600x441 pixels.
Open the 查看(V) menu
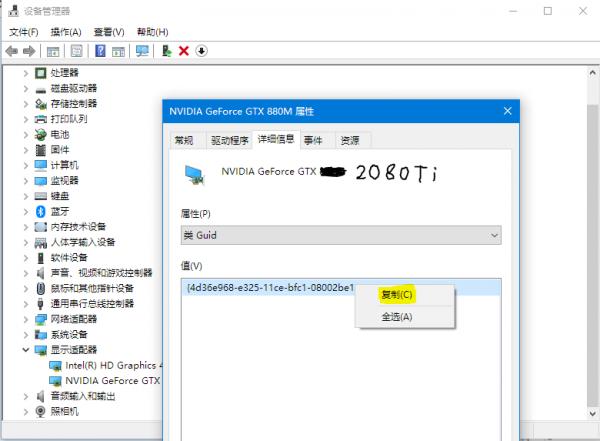[x=109, y=32]
